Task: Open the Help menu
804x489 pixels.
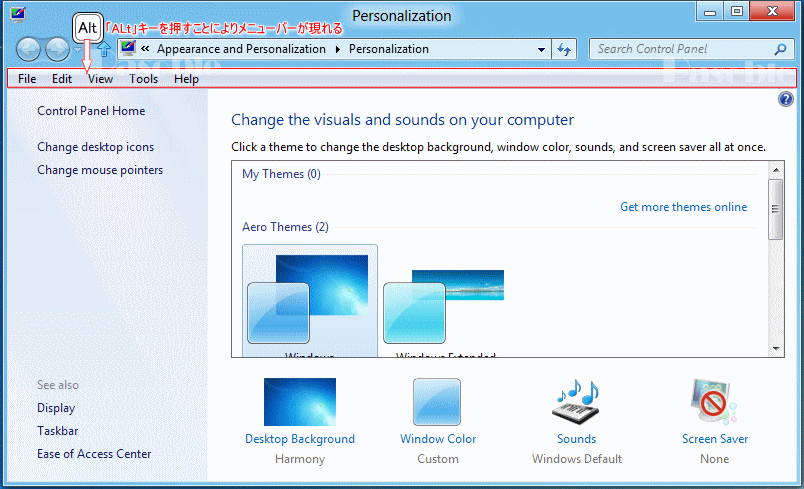Action: pos(186,79)
